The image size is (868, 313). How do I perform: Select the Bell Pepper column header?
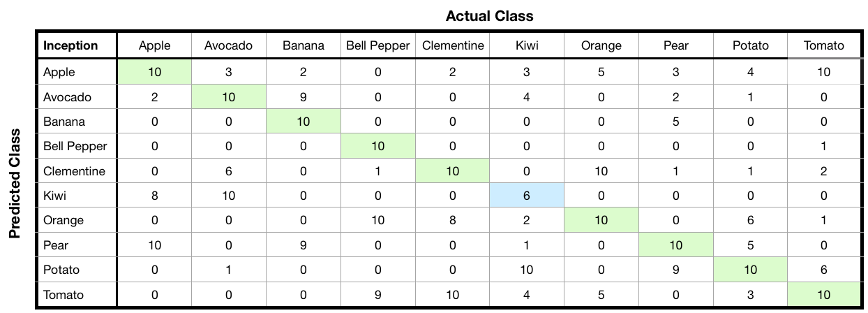378,46
